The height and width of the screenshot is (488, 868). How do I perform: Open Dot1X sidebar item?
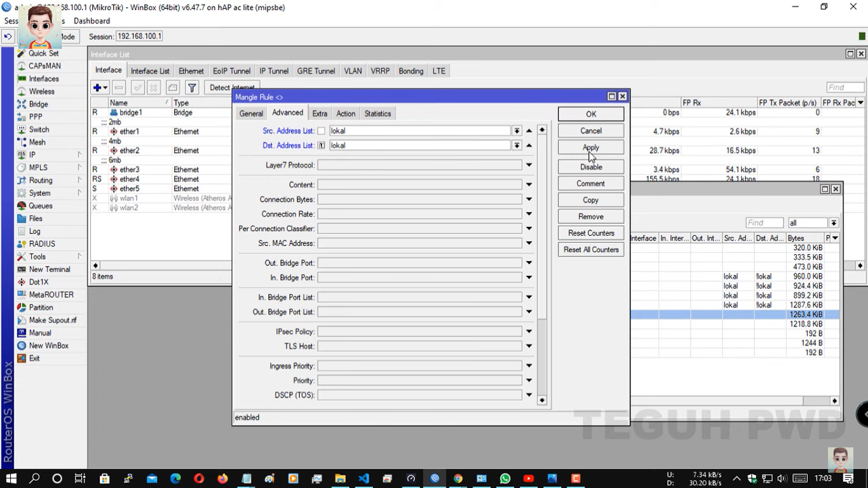[38, 282]
